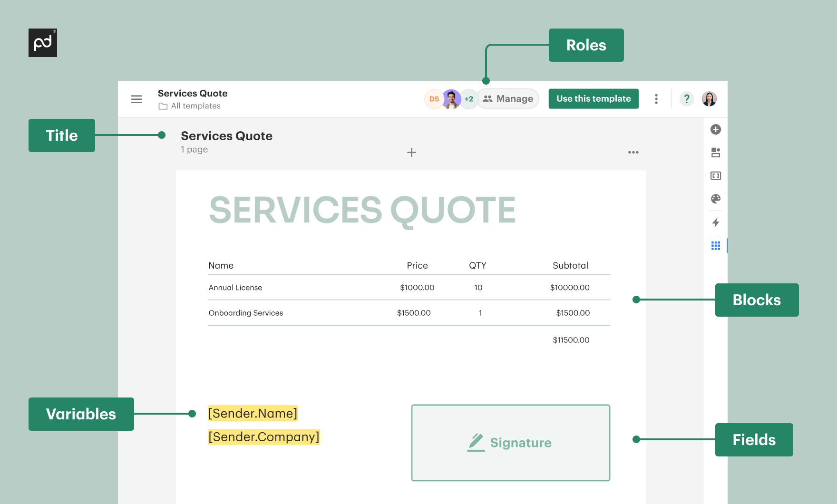Click the plus icon to add a new page

pos(411,152)
